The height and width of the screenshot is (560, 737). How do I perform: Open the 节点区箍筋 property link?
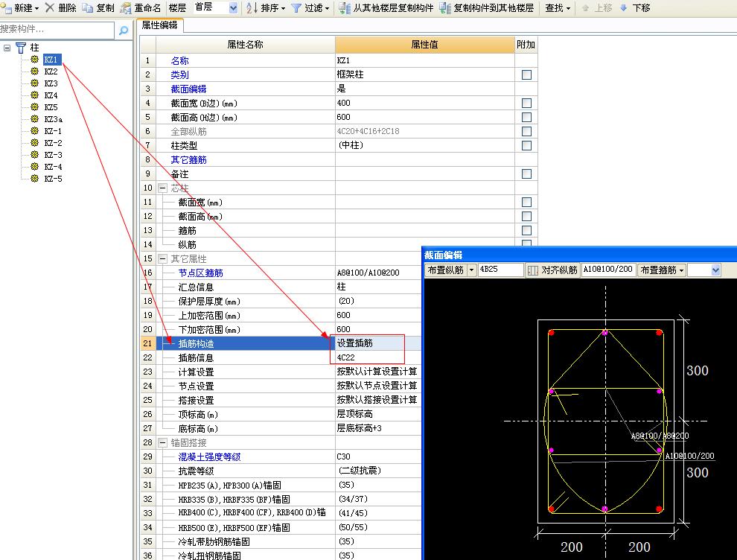(201, 273)
